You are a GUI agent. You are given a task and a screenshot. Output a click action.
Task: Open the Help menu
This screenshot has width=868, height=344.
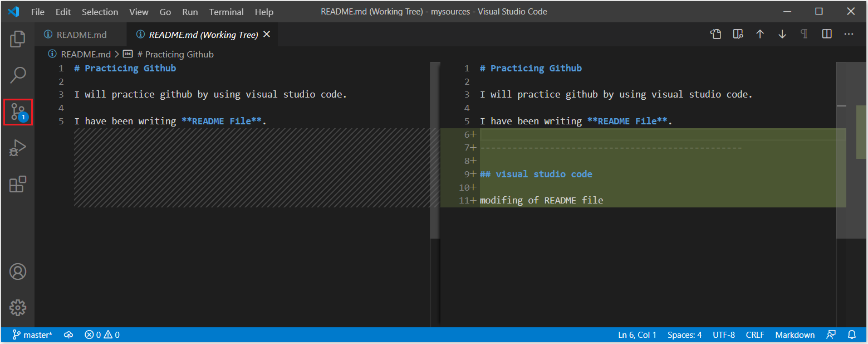pyautogui.click(x=264, y=12)
